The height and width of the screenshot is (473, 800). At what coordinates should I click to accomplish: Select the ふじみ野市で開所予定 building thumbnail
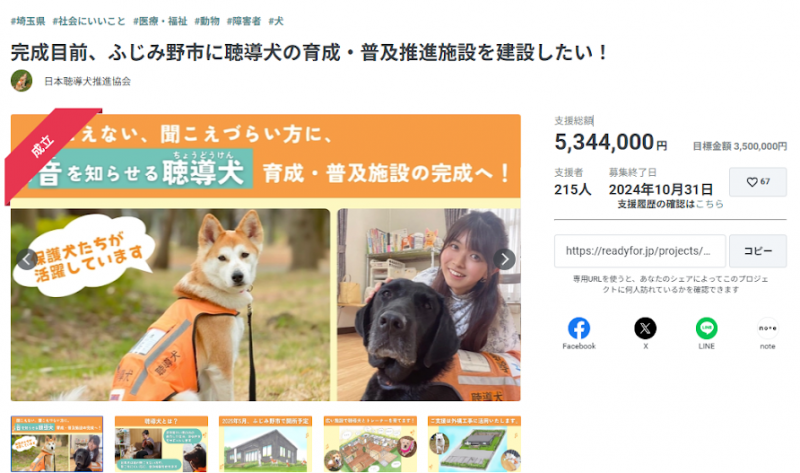[x=265, y=443]
